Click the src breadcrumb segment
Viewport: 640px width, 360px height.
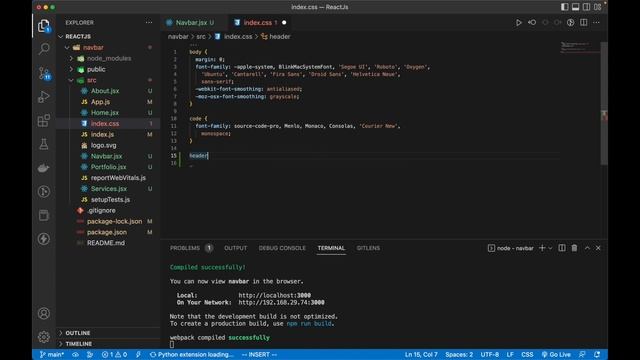[x=201, y=36]
